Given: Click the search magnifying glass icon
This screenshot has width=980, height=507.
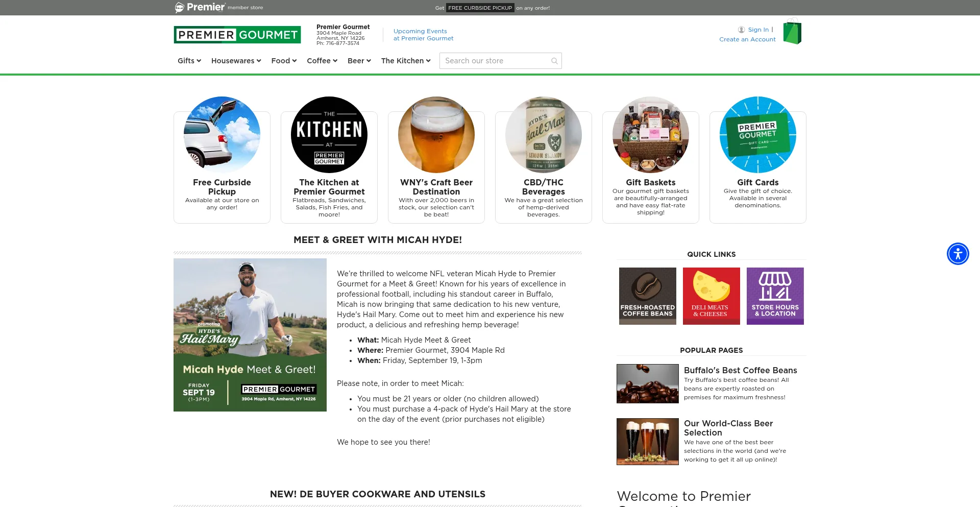Looking at the screenshot, I should point(554,61).
